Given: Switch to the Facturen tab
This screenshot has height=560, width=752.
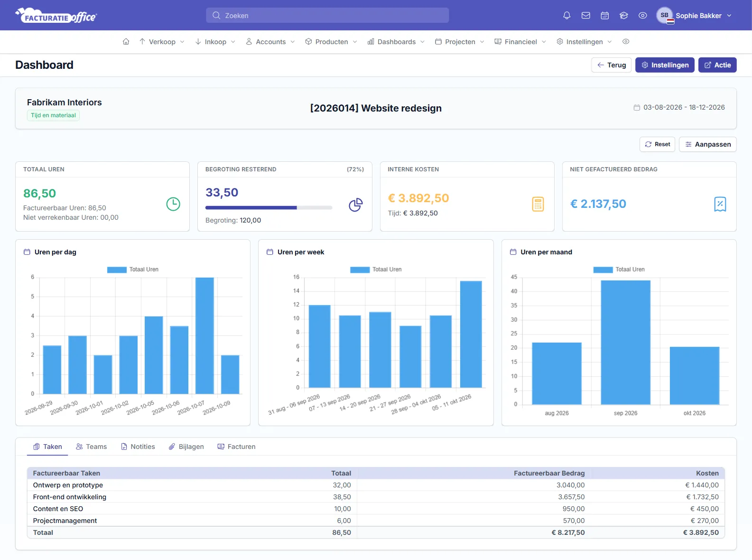Looking at the screenshot, I should pos(236,447).
